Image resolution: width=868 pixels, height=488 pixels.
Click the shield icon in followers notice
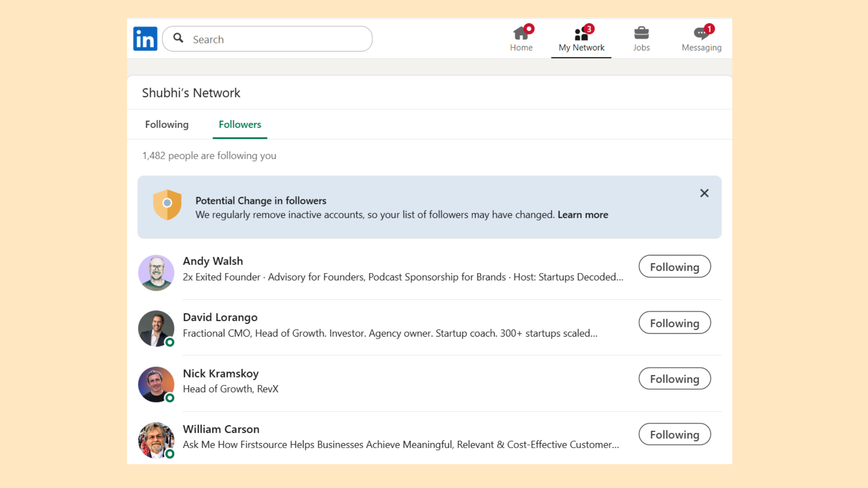167,204
